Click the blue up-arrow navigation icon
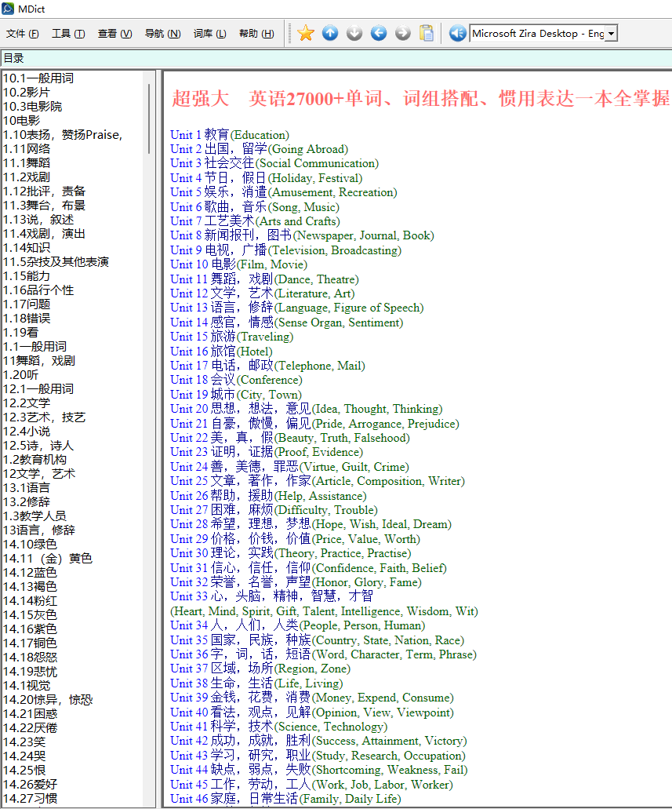 (329, 33)
